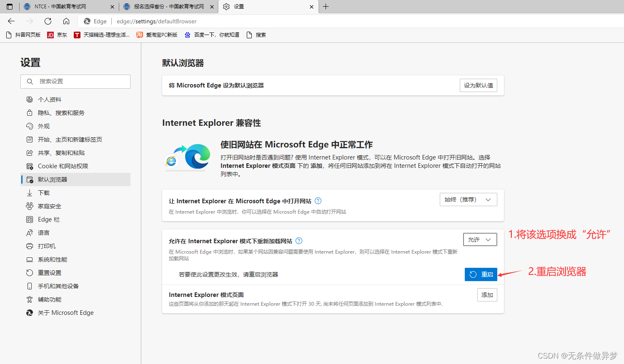Open 家庭安全 settings section
Viewport: 624px width, 364px height.
coord(75,206)
